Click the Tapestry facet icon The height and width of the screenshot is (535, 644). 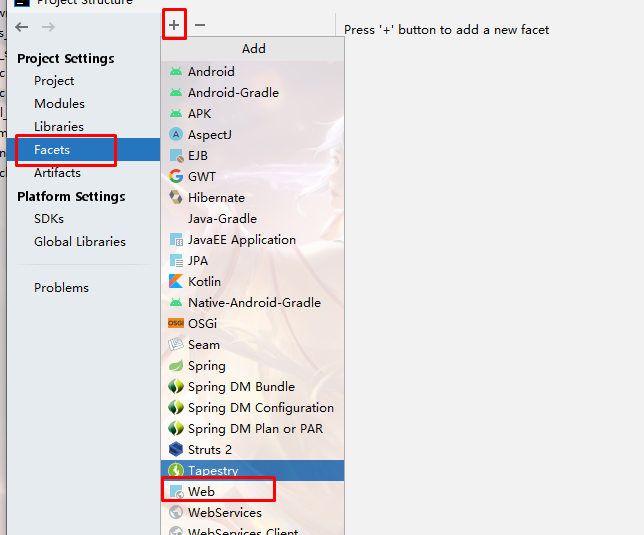[x=176, y=470]
